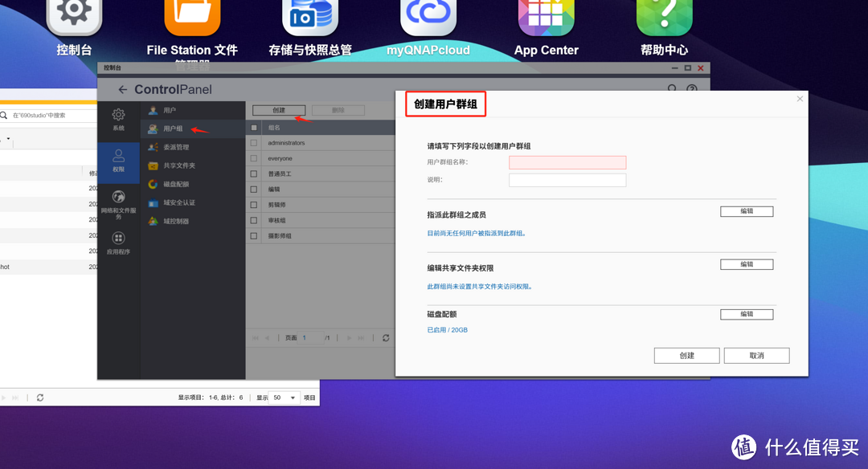Tick the checkbox for 普通员工 group
This screenshot has height=469, width=868.
(x=254, y=173)
